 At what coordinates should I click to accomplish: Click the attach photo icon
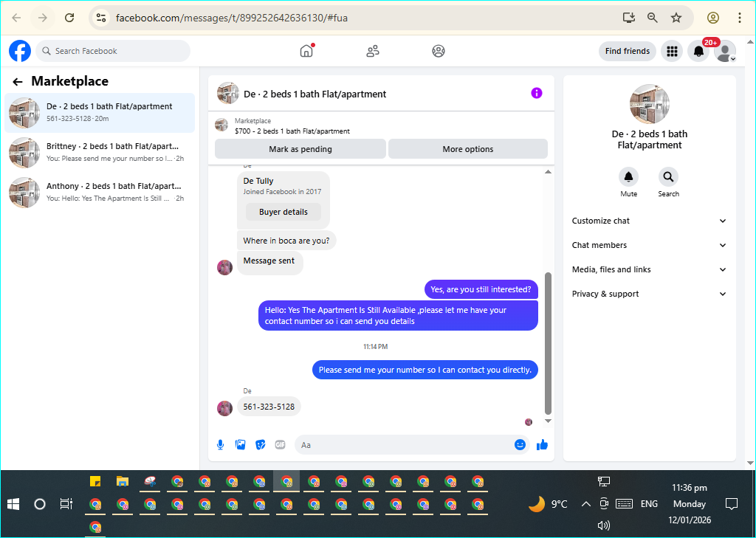(x=241, y=444)
